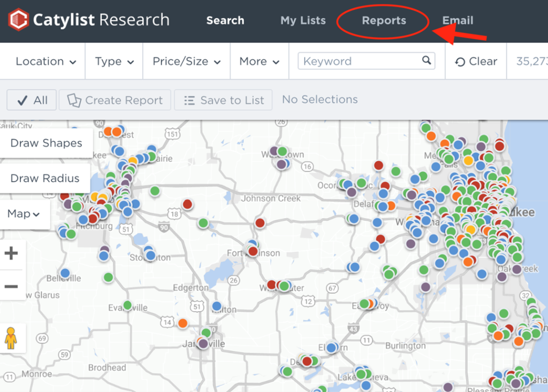Click the green marker near Evansville
The image size is (548, 392).
[x=127, y=305]
